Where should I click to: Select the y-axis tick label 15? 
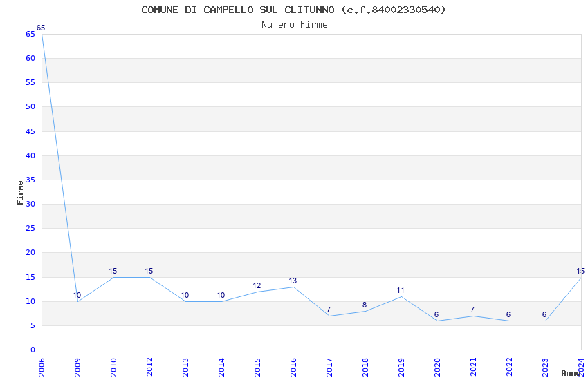[30, 277]
